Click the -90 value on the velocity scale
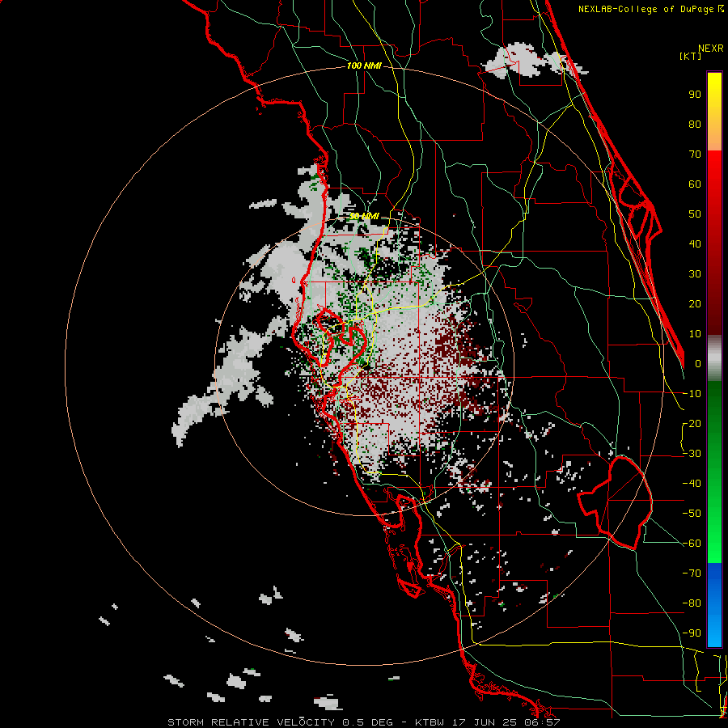The image size is (728, 728). 692,633
